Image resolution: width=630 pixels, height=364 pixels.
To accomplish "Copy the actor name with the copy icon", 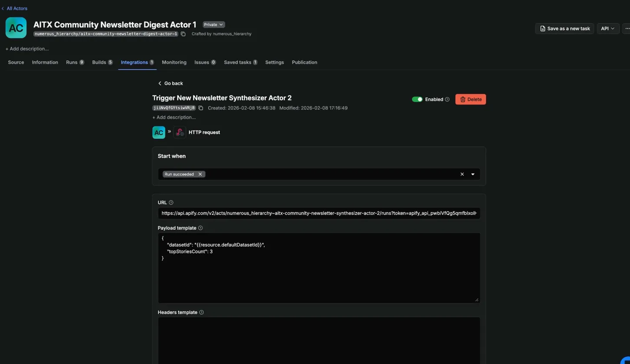I will click(183, 34).
